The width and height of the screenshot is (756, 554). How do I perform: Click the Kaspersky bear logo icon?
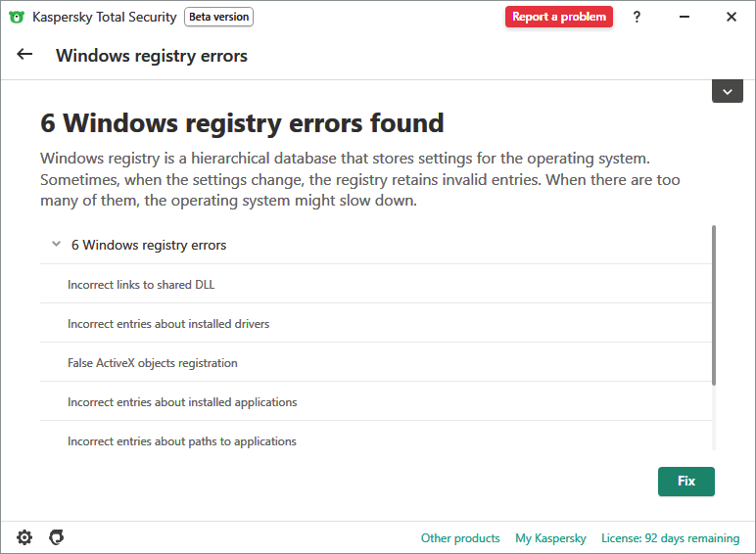click(x=17, y=18)
